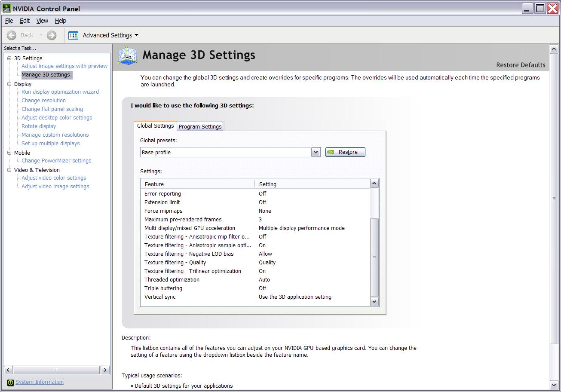Open the Global presets combo box
The height and width of the screenshot is (392, 561).
pyautogui.click(x=230, y=152)
